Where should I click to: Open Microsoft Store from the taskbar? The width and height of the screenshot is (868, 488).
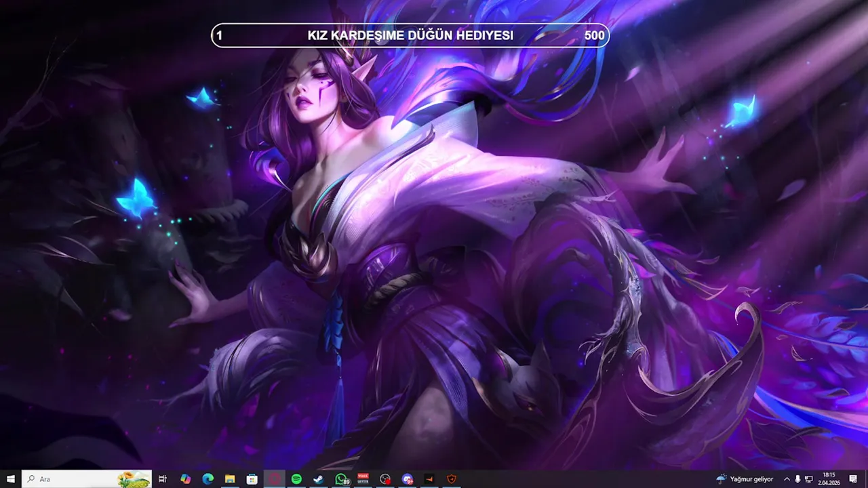[x=252, y=479]
